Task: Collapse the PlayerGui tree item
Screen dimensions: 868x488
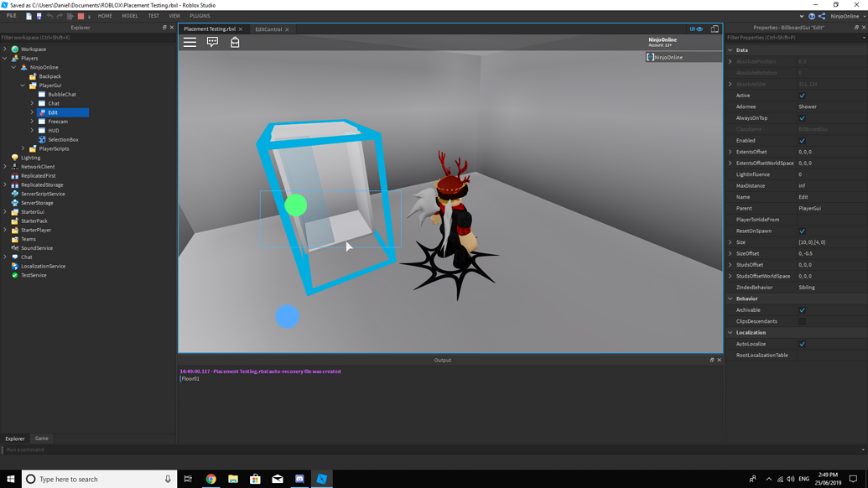Action: (21, 85)
